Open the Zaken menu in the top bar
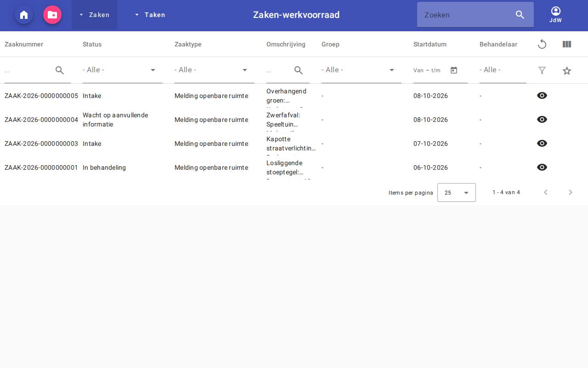Viewport: 588px width, 368px height. [94, 15]
